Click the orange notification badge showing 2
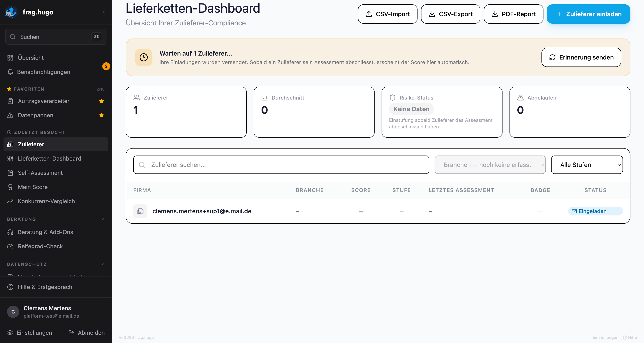The height and width of the screenshot is (343, 644). point(106,66)
